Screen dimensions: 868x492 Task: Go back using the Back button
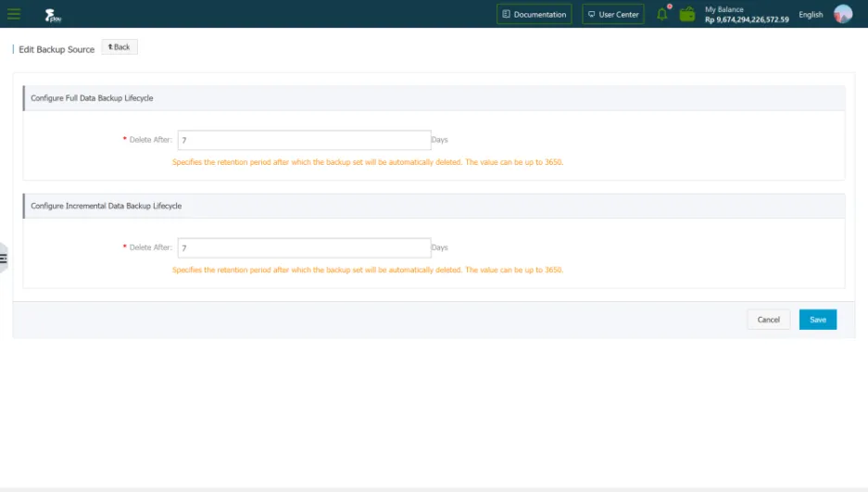point(120,47)
